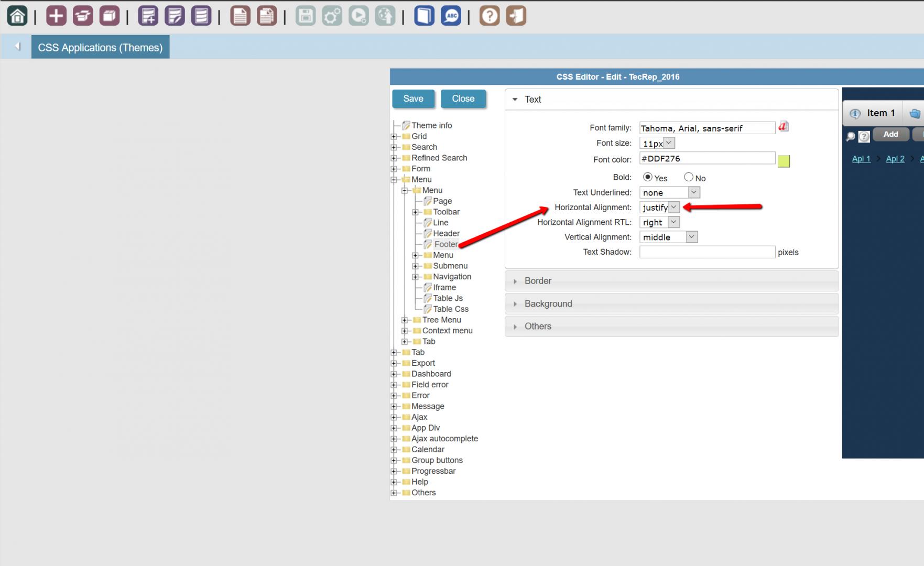Expand the Progressbar tree node
The height and width of the screenshot is (566, 924).
[394, 471]
